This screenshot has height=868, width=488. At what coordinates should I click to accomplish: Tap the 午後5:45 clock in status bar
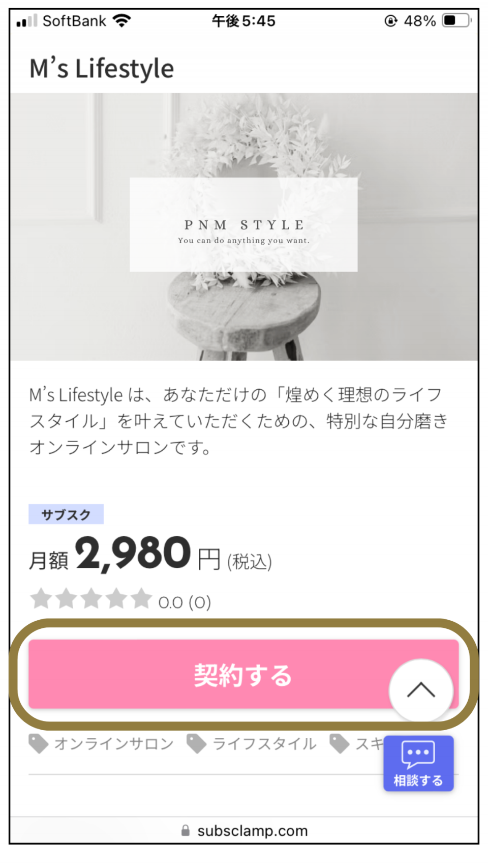tap(243, 21)
